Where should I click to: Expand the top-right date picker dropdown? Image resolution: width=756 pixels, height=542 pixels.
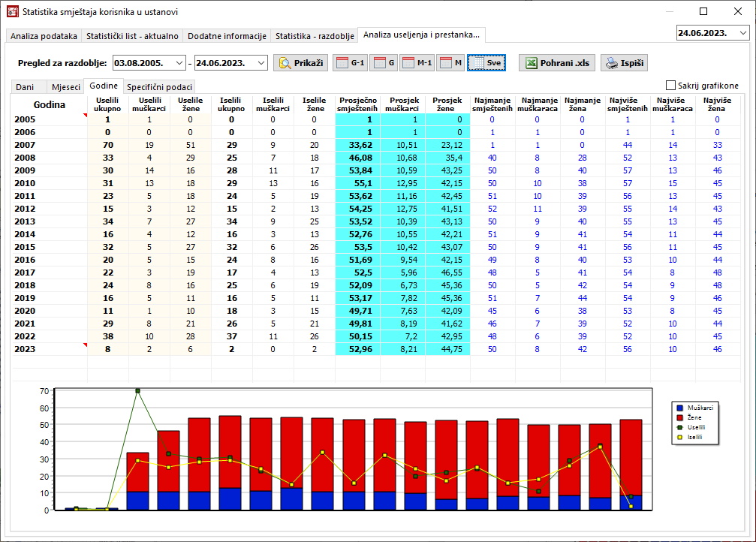click(742, 33)
